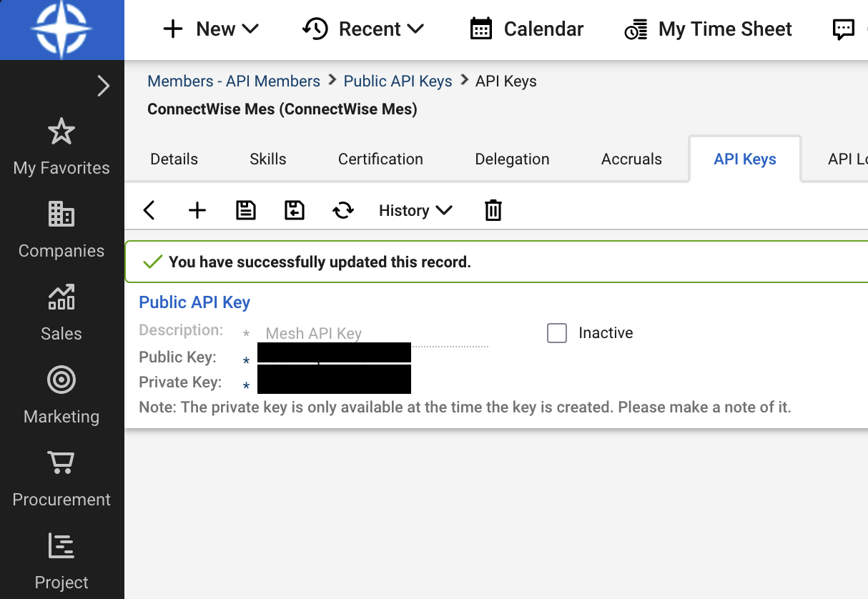The height and width of the screenshot is (599, 868).
Task: Open the Sales chart icon
Action: coord(61,297)
